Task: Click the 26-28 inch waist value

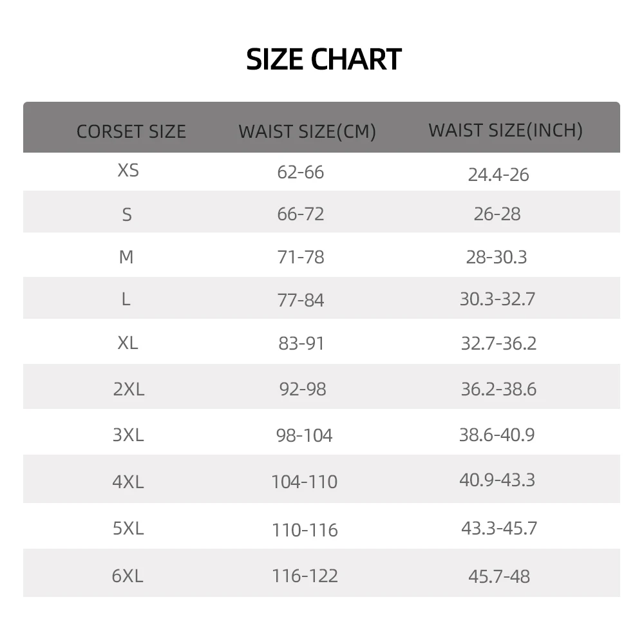Action: pyautogui.click(x=497, y=214)
